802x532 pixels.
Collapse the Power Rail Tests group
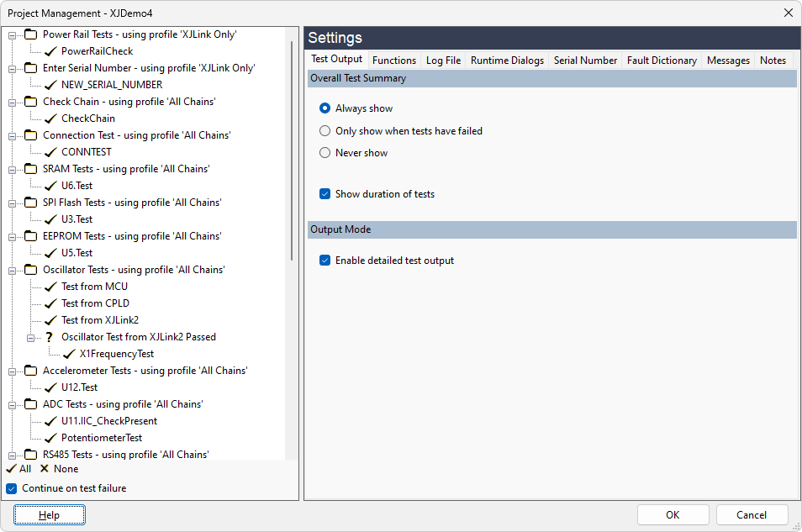tap(12, 34)
